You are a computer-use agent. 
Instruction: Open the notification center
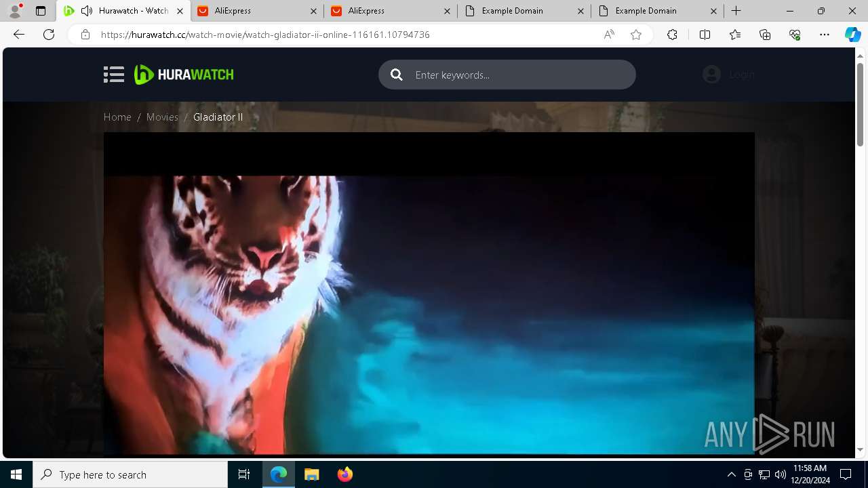(846, 474)
